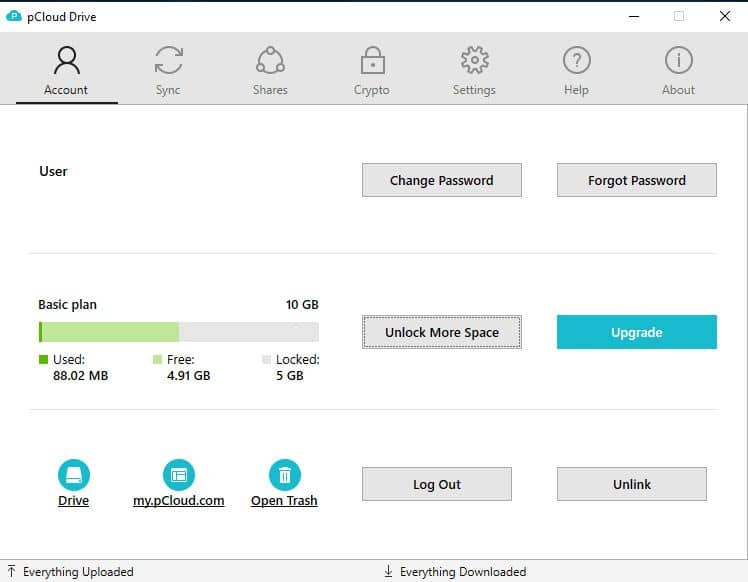
Task: Click the download arrow status icon
Action: 389,571
